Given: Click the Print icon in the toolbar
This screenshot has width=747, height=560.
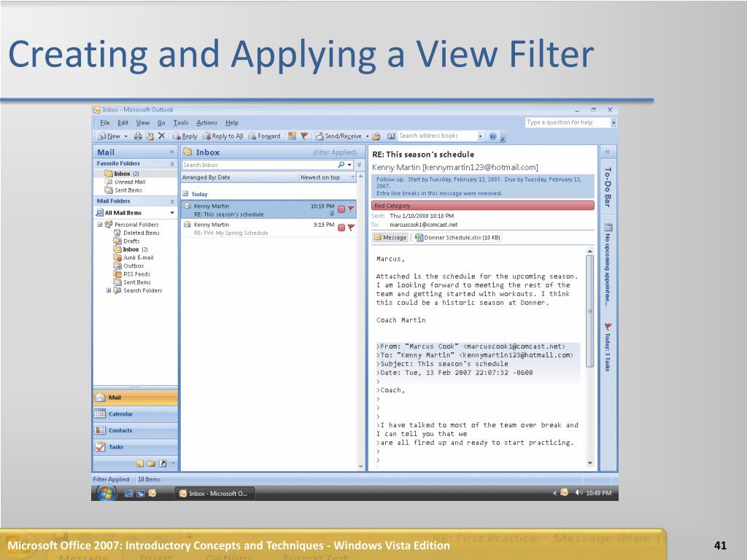Looking at the screenshot, I should (138, 136).
